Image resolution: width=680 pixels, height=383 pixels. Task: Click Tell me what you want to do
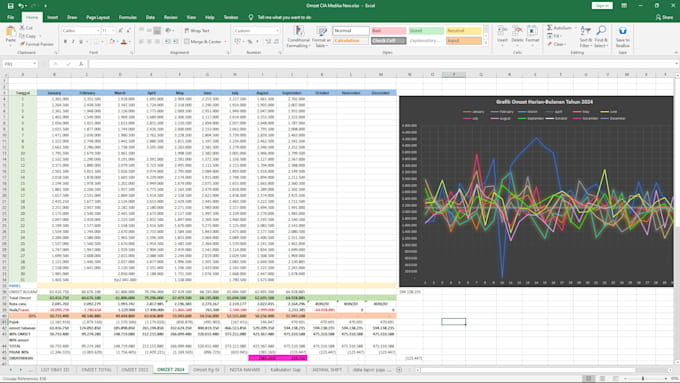(284, 17)
